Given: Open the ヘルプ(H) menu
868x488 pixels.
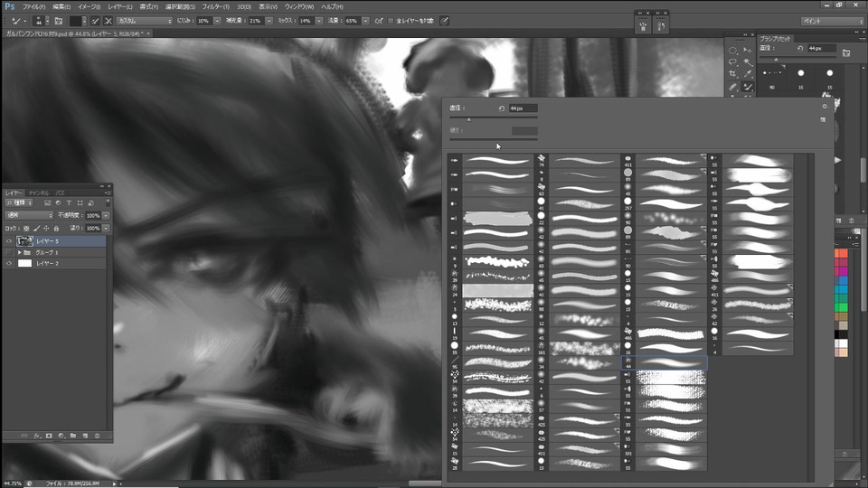Looking at the screenshot, I should click(332, 6).
